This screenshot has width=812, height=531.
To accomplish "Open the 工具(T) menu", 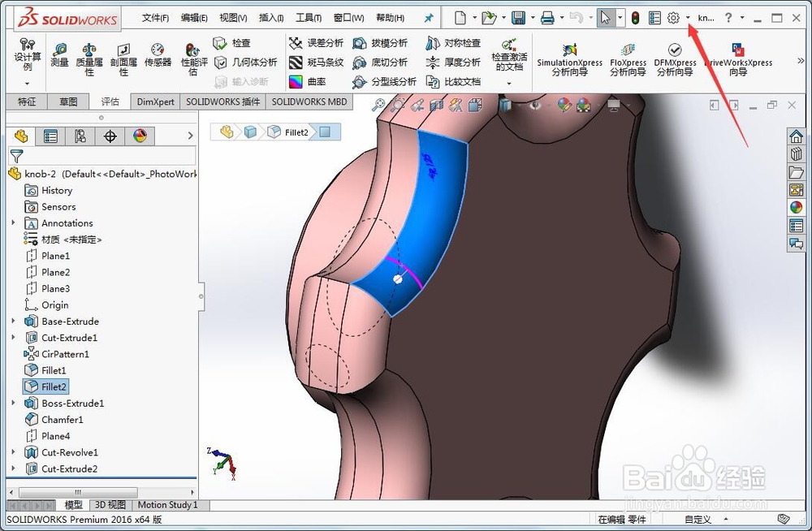I will pyautogui.click(x=308, y=18).
